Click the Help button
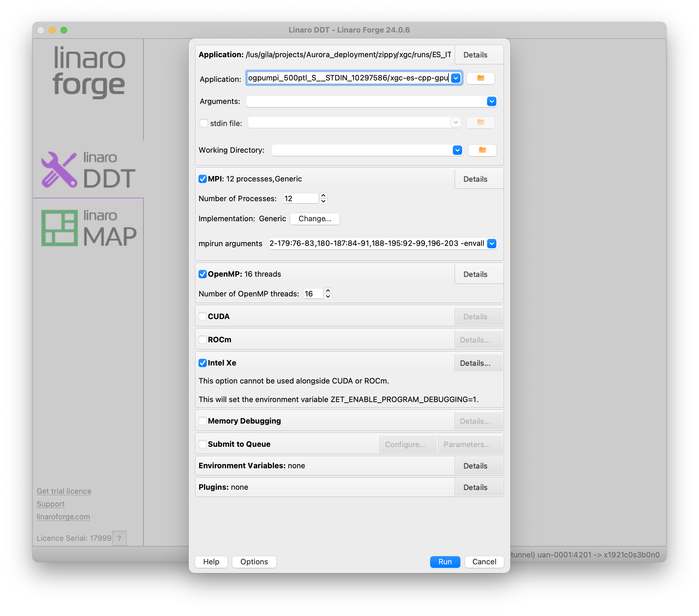The height and width of the screenshot is (616, 699). point(211,562)
